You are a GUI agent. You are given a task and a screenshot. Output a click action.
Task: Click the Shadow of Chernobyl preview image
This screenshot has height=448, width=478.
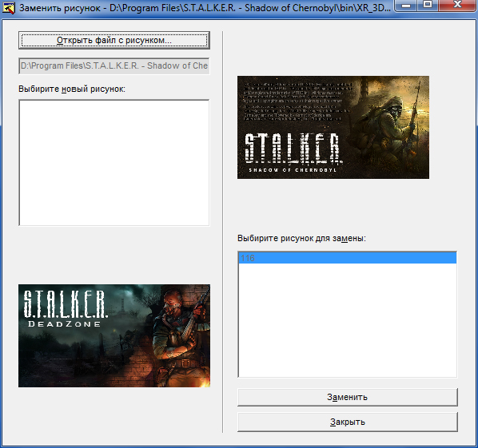pyautogui.click(x=333, y=127)
